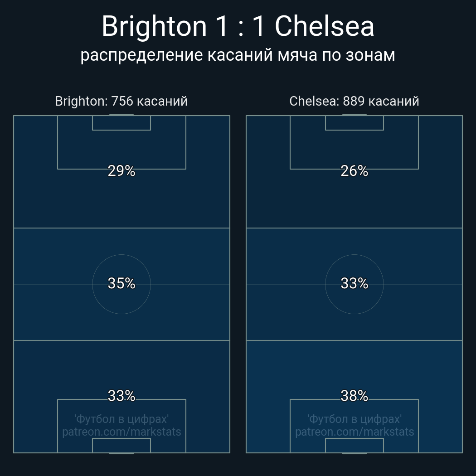Select the top six-yard box on Chelsea's pitch

[355, 123]
